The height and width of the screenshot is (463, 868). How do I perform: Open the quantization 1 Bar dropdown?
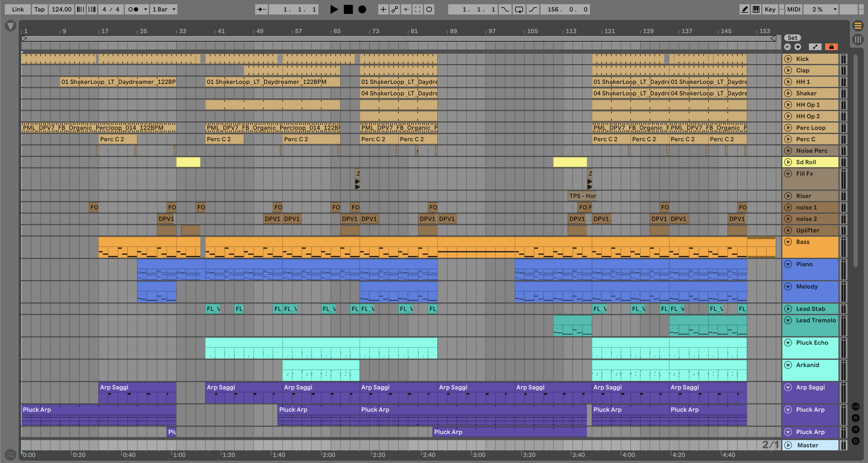tap(164, 9)
